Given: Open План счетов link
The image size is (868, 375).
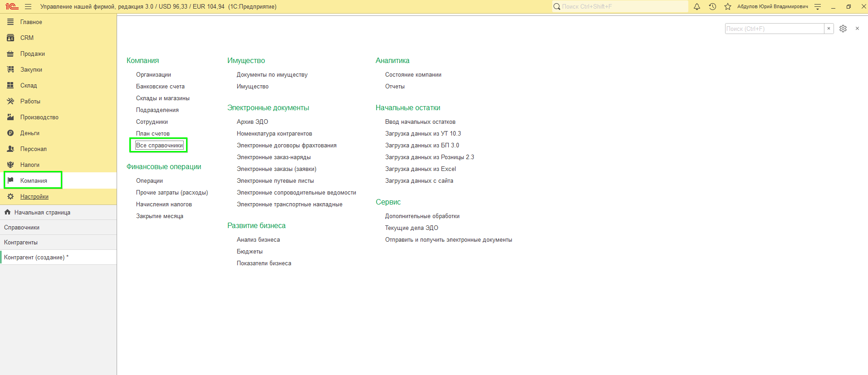Looking at the screenshot, I should (153, 133).
